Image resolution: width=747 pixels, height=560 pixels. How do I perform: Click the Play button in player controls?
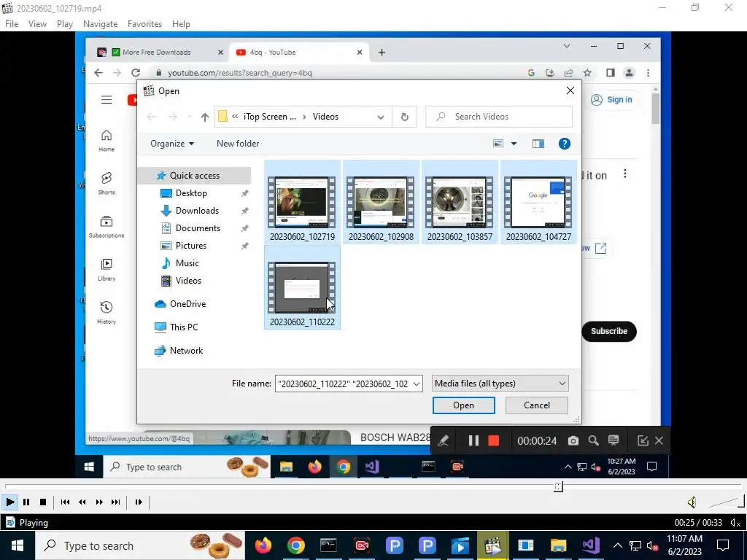click(x=9, y=502)
